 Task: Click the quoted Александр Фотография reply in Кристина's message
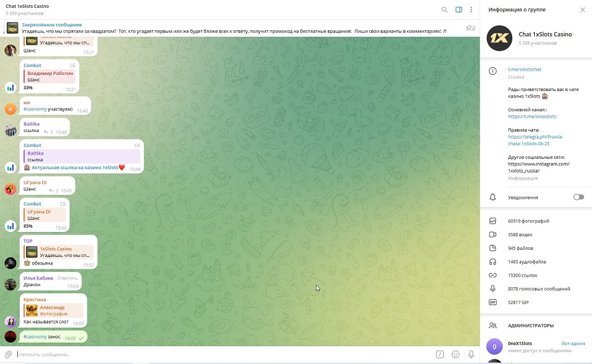pos(53,310)
